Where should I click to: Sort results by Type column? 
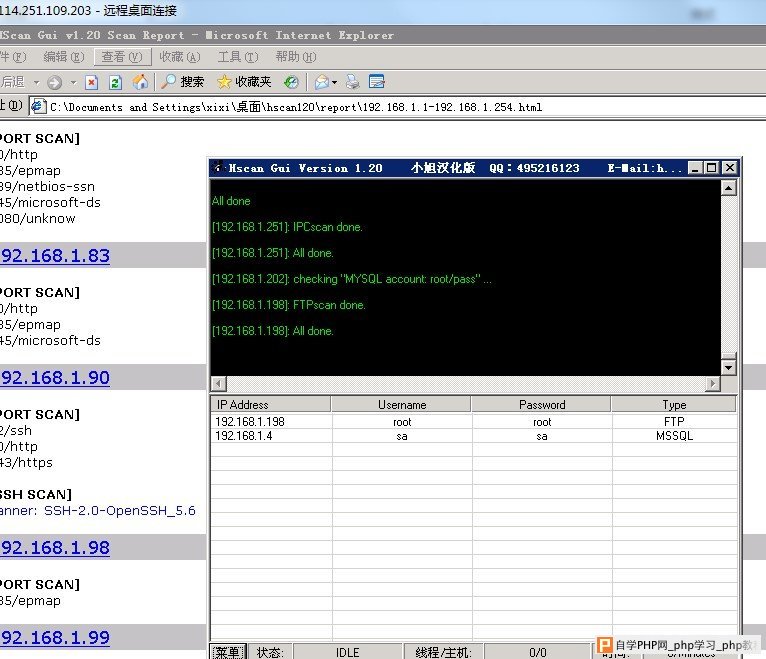tap(674, 404)
